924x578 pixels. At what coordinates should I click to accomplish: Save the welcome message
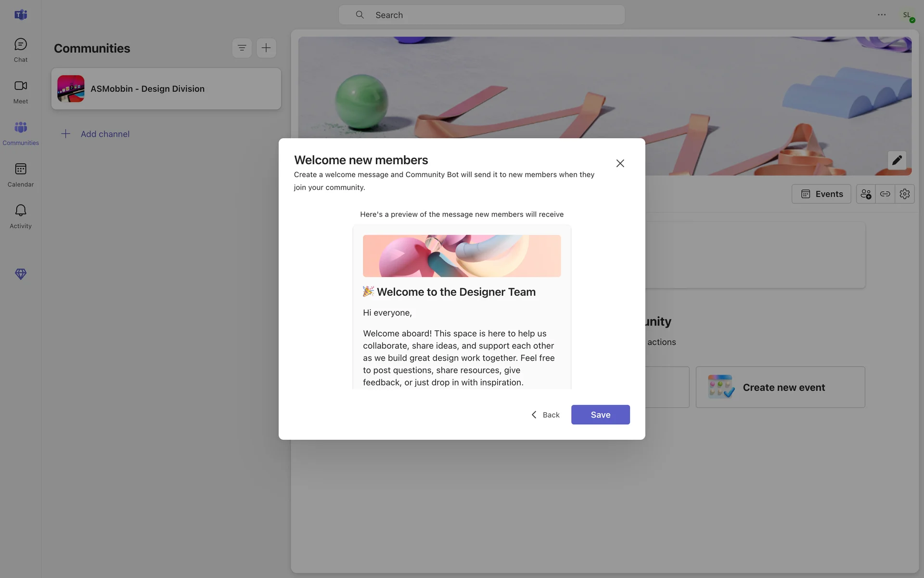(600, 415)
